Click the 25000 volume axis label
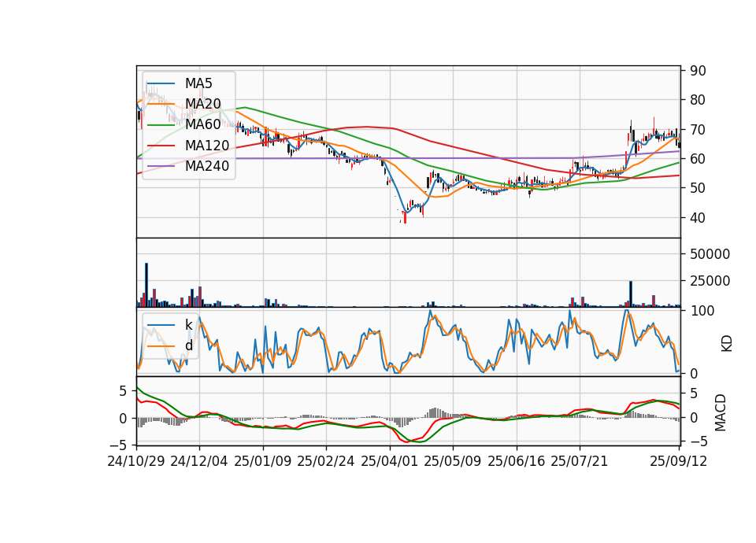Screen dimensions: 756x543 (x=710, y=281)
